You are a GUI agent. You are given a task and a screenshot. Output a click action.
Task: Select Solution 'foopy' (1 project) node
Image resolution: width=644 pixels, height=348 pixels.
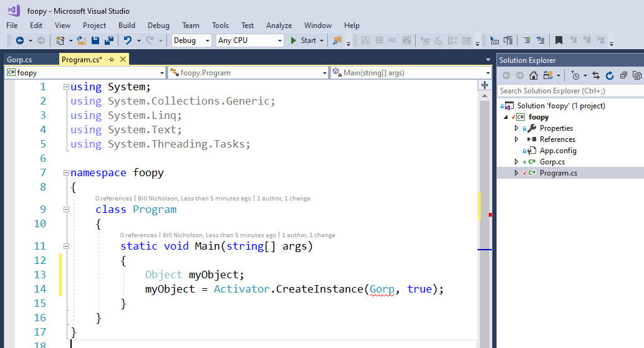pos(561,106)
